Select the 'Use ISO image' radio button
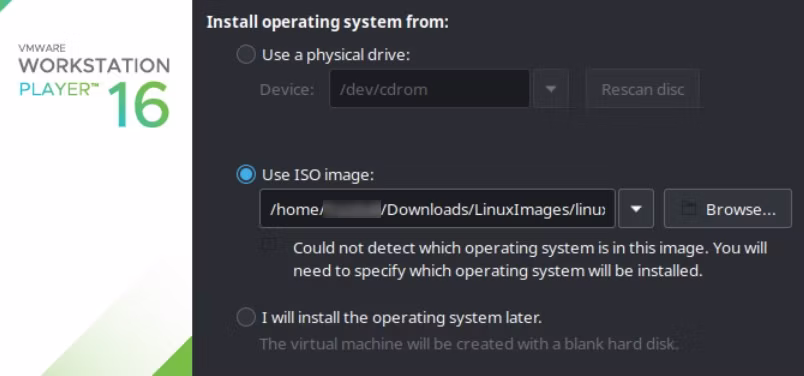 click(x=246, y=175)
